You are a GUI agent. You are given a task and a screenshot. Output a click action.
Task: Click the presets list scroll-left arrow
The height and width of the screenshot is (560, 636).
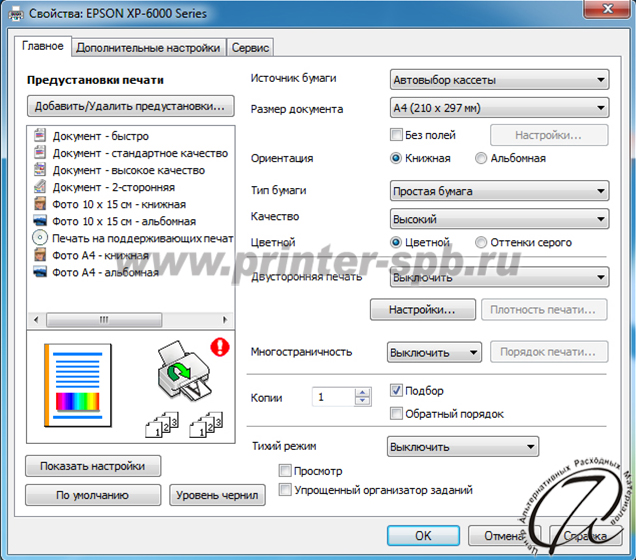[36, 320]
